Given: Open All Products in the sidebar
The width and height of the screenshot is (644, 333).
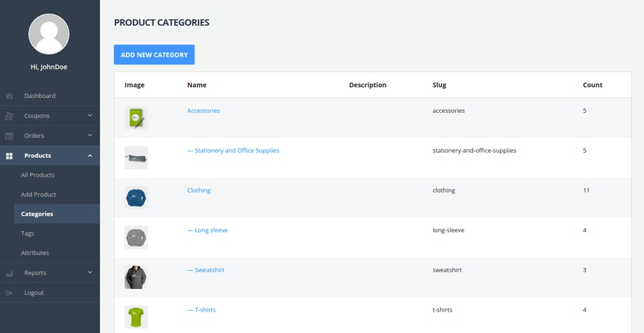Looking at the screenshot, I should [38, 175].
